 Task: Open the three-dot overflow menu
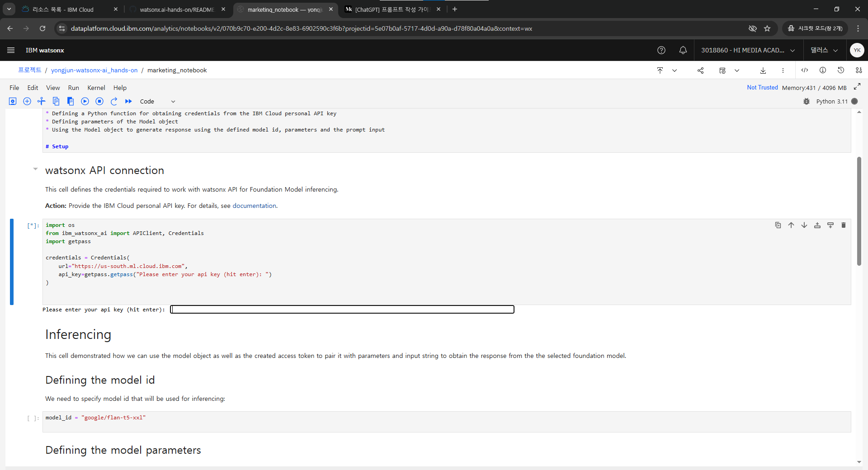tap(783, 70)
